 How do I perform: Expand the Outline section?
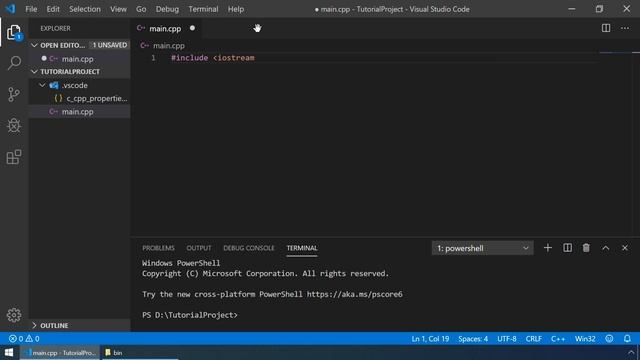[34, 325]
